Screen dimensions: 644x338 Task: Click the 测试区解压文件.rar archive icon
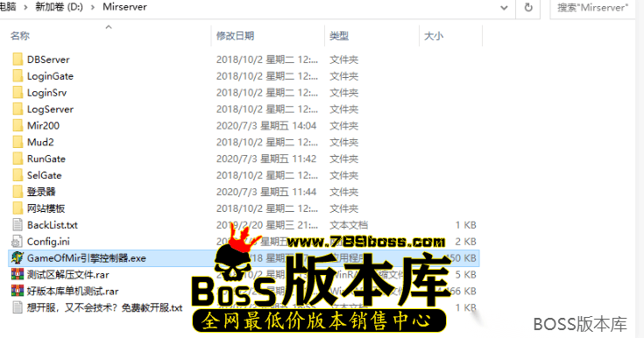18,274
